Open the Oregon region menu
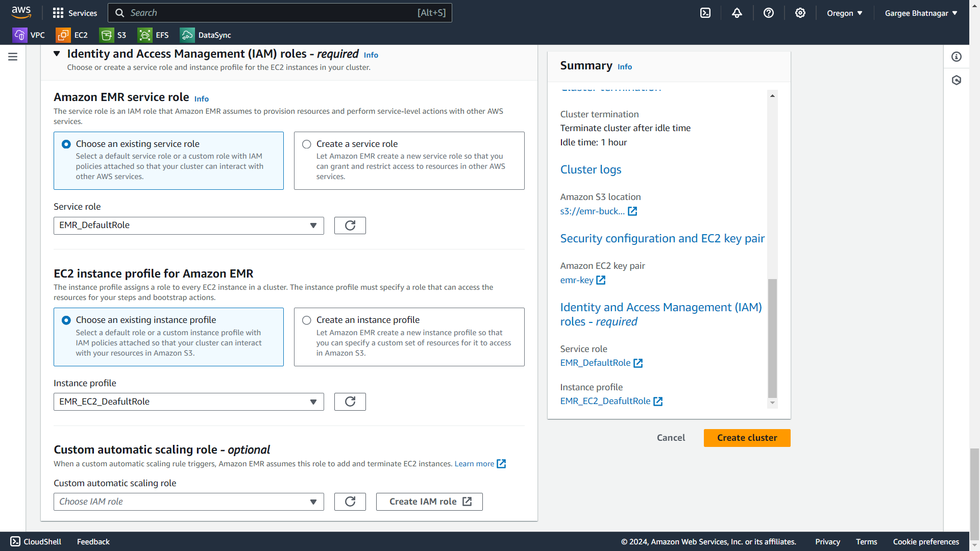Image resolution: width=980 pixels, height=551 pixels. pos(845,13)
